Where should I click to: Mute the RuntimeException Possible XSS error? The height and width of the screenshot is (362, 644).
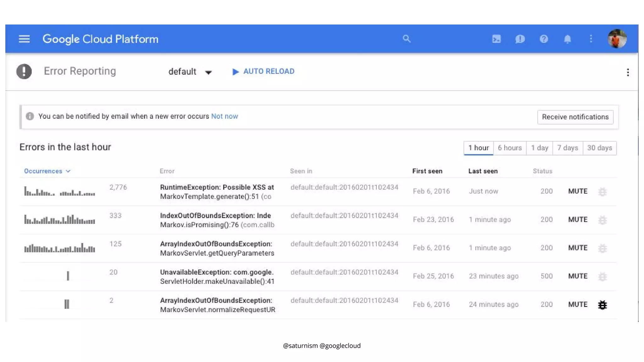point(578,191)
